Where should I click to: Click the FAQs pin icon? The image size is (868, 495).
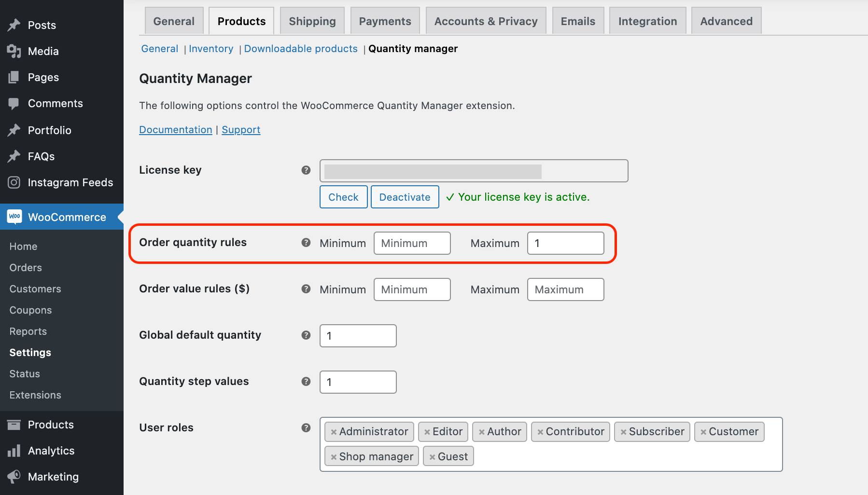(x=14, y=156)
